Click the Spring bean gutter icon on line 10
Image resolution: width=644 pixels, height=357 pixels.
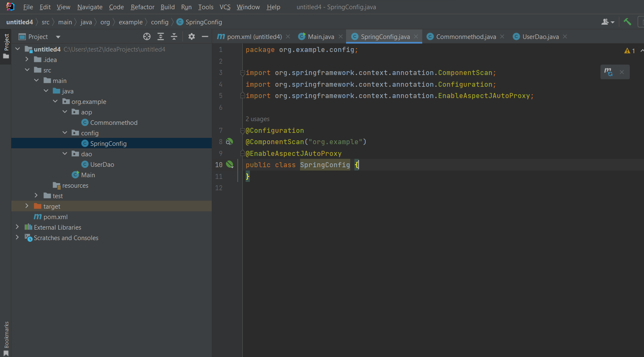click(x=230, y=165)
